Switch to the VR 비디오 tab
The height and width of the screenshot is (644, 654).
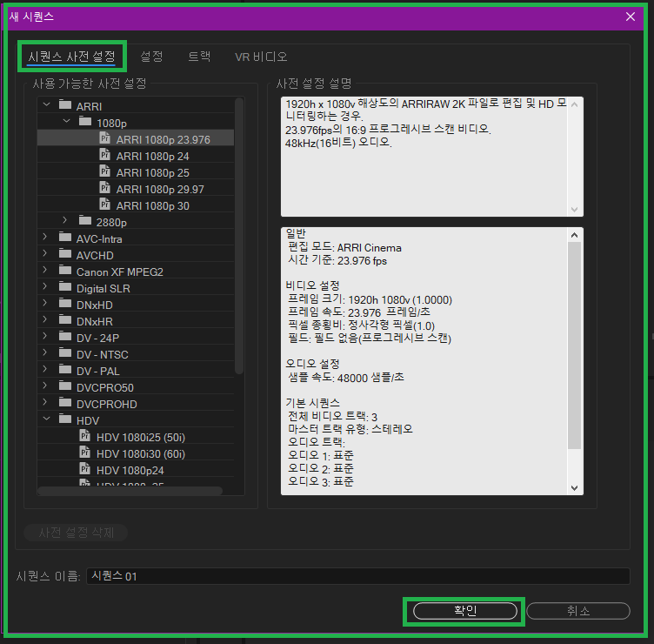(261, 57)
